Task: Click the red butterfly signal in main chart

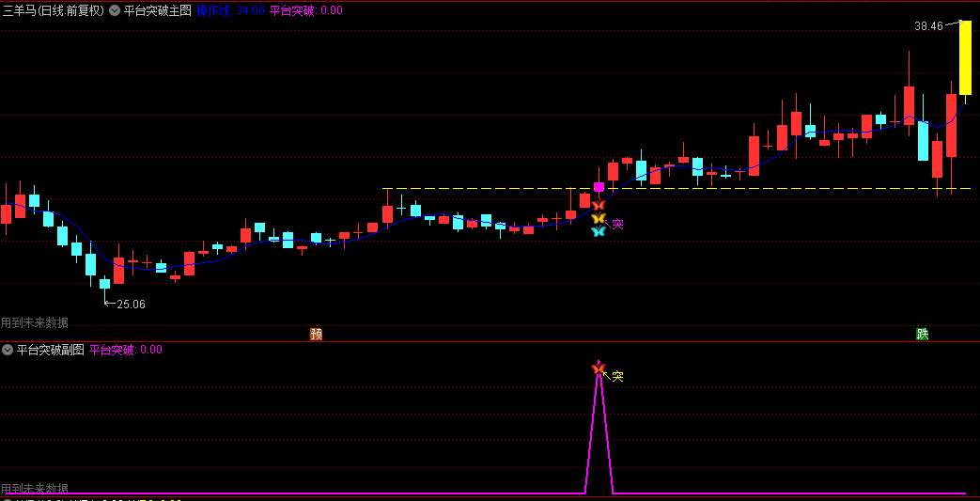Action: 599,205
